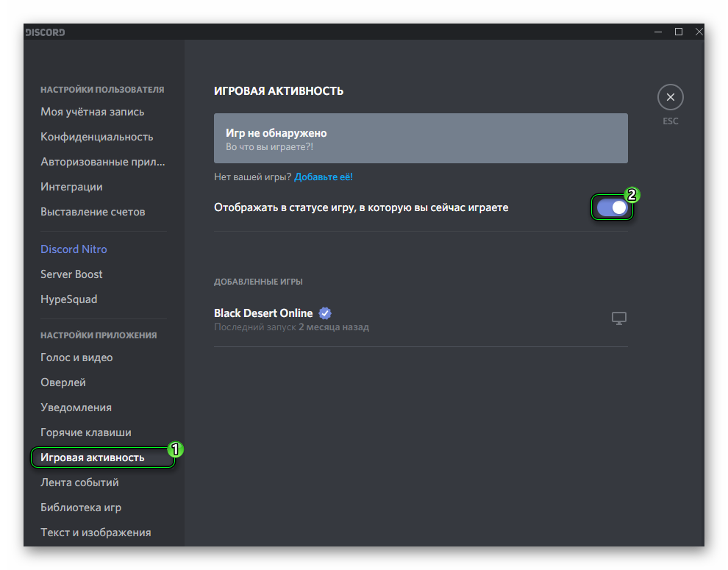Open HypeSquad section
Image resolution: width=728 pixels, height=570 pixels.
tap(68, 299)
